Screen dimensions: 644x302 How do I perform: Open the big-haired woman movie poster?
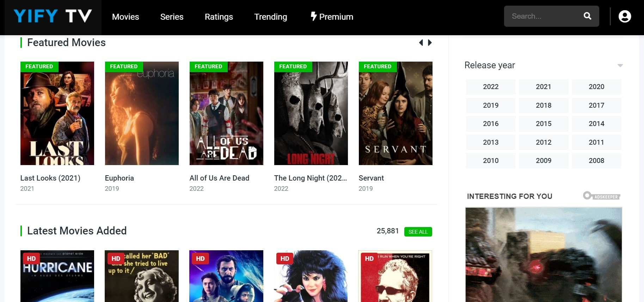pos(311,276)
